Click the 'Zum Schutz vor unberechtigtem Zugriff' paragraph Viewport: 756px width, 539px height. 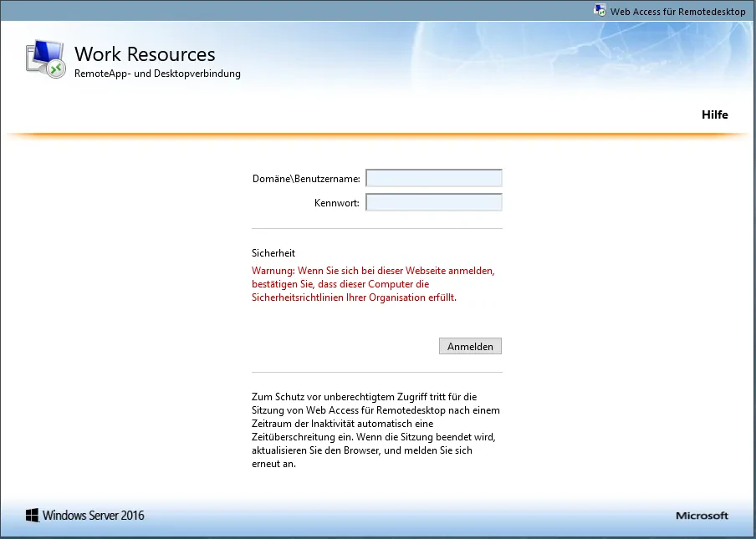[375, 430]
